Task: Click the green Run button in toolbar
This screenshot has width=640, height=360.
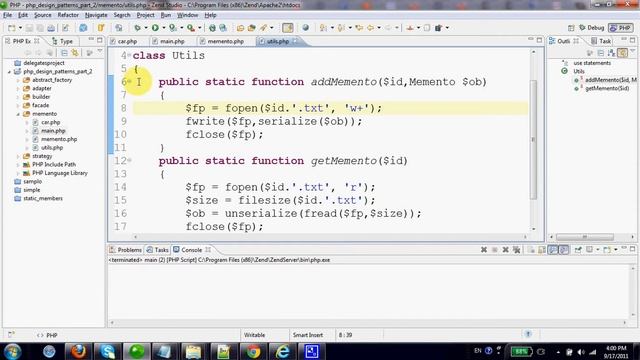Action: [155, 28]
